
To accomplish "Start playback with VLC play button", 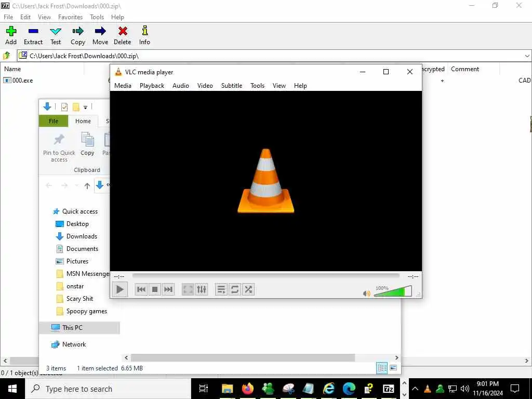I will pyautogui.click(x=120, y=289).
